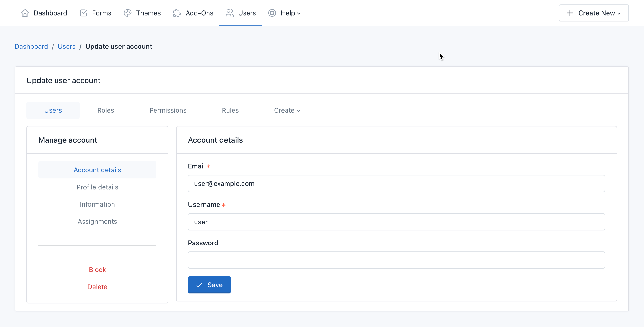Open the Permissions tab

click(168, 110)
